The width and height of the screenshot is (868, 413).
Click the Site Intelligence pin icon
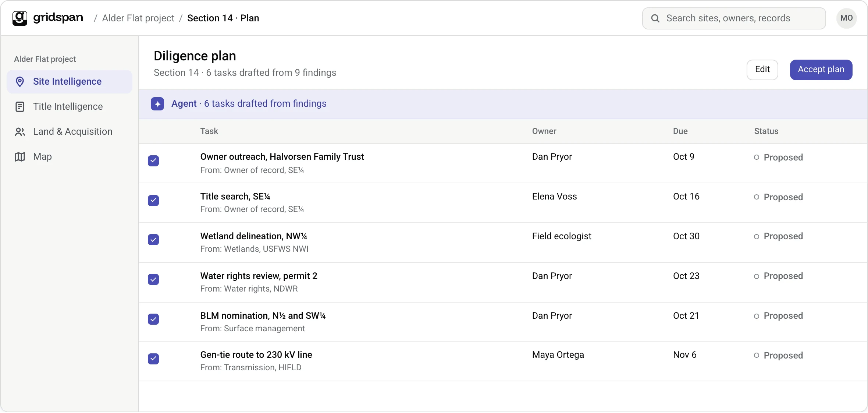[20, 81]
